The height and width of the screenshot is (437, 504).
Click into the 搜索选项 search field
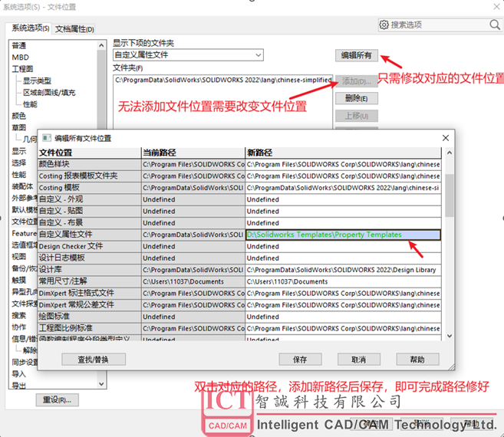coord(439,25)
